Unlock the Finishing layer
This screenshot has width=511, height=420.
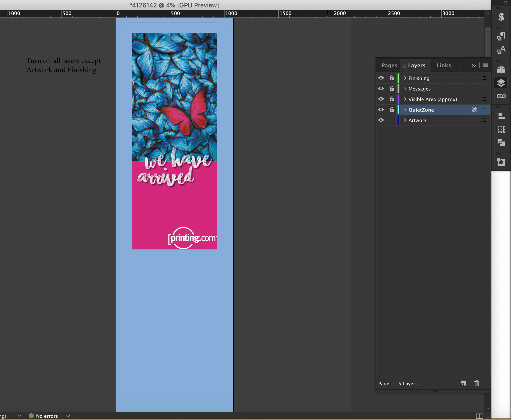[x=392, y=78]
